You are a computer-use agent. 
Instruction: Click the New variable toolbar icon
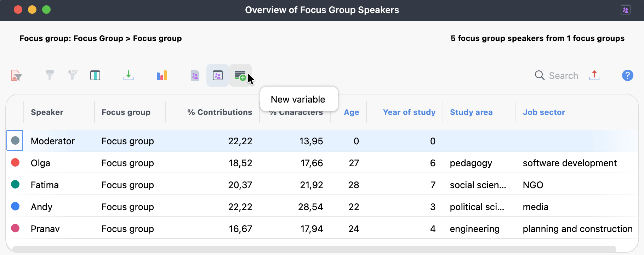pos(240,75)
